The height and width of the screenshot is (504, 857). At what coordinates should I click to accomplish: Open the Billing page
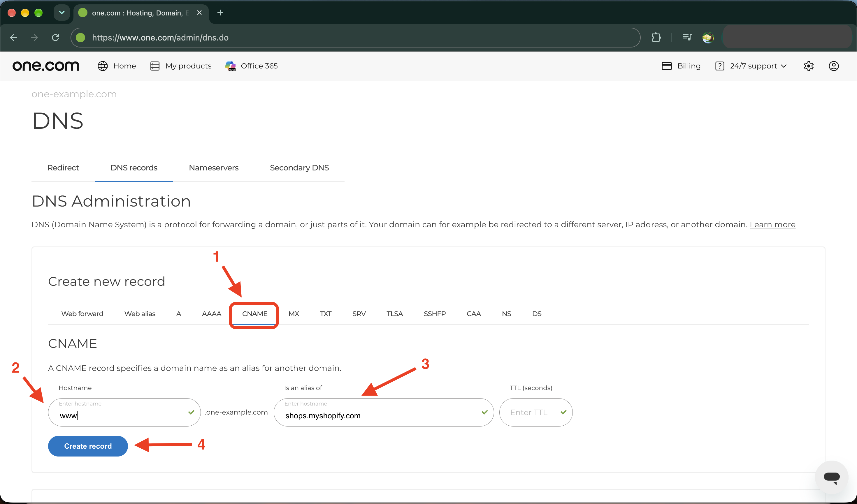tap(681, 66)
